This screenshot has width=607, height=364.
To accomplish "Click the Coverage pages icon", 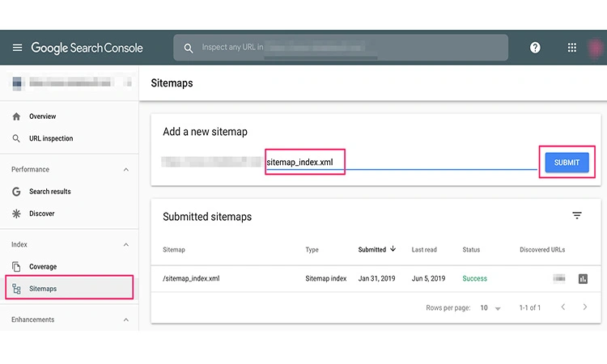I will pos(16,266).
